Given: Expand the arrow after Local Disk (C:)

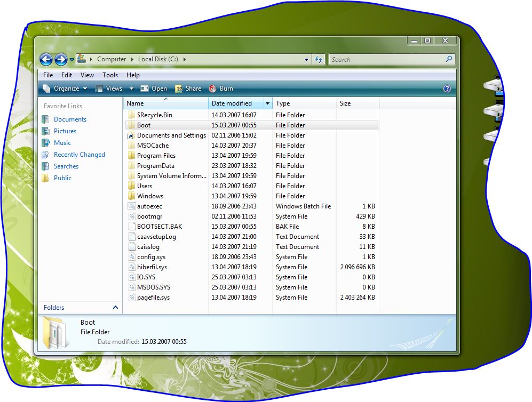Looking at the screenshot, I should [x=185, y=59].
